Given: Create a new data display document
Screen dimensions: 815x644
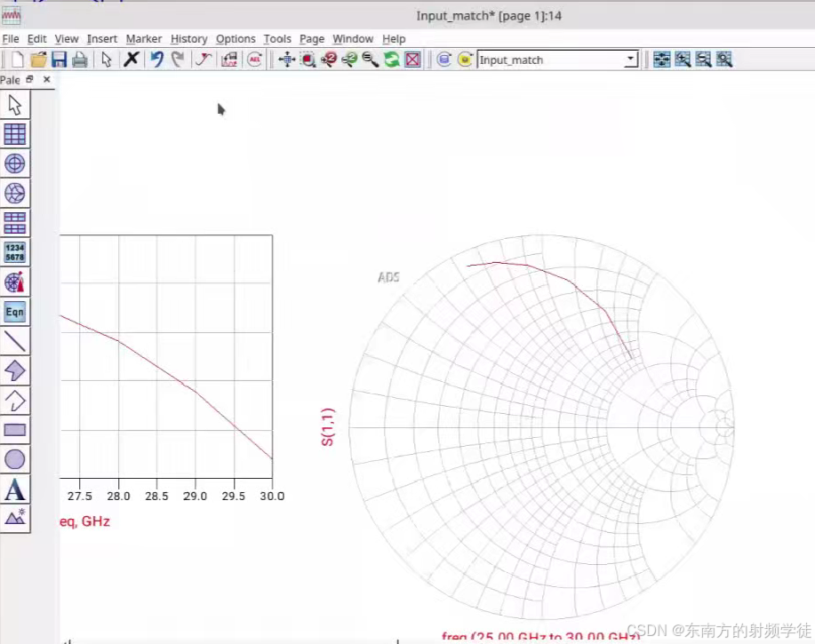Looking at the screenshot, I should point(17,60).
